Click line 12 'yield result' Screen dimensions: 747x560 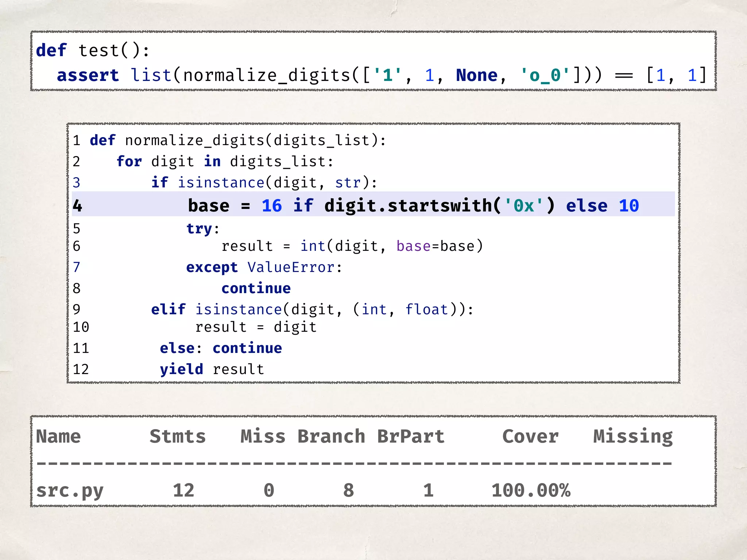pos(212,369)
